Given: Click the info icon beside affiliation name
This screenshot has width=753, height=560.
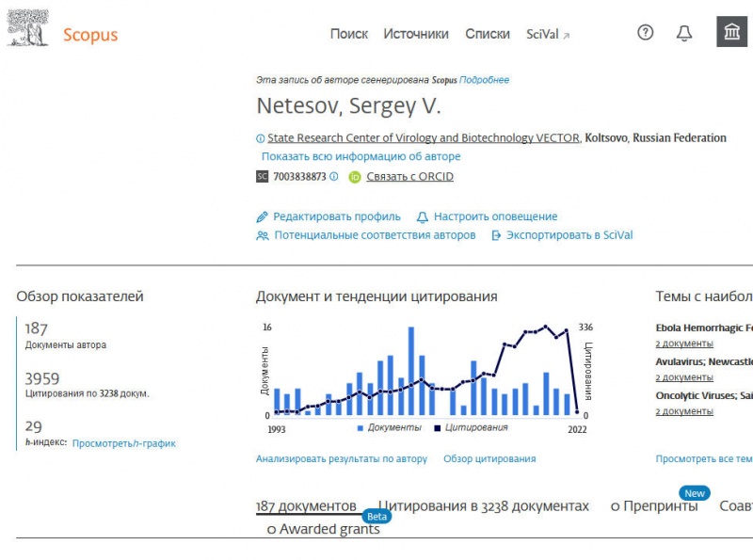Looking at the screenshot, I should coord(261,138).
